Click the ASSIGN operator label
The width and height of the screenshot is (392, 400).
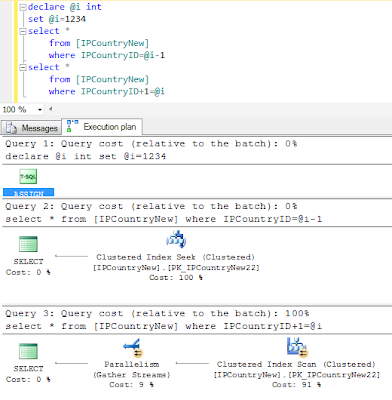pos(29,193)
